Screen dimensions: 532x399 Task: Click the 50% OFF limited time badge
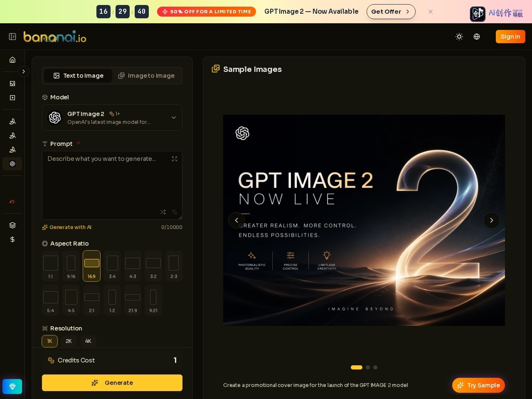pyautogui.click(x=207, y=12)
